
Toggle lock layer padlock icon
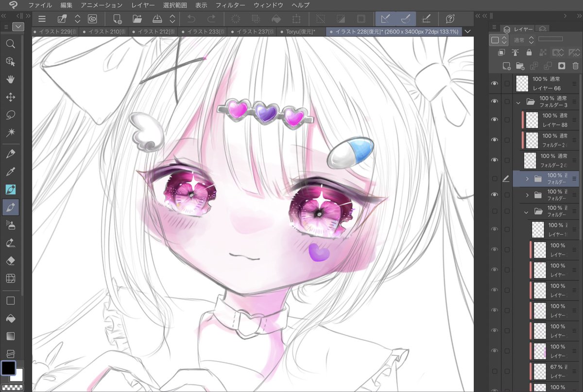coord(529,52)
